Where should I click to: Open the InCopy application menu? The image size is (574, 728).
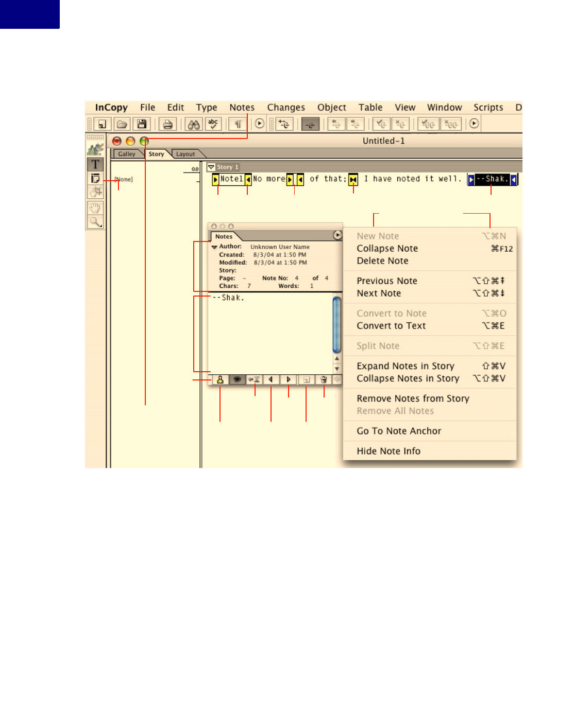pyautogui.click(x=111, y=108)
